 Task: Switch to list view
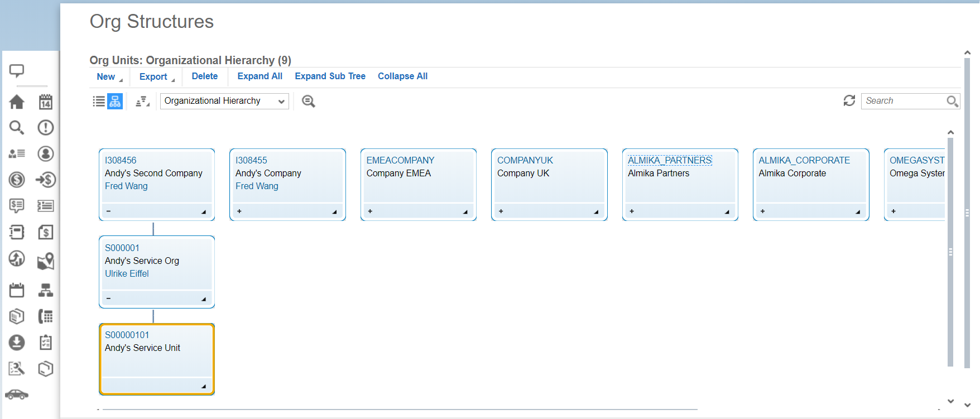[99, 101]
